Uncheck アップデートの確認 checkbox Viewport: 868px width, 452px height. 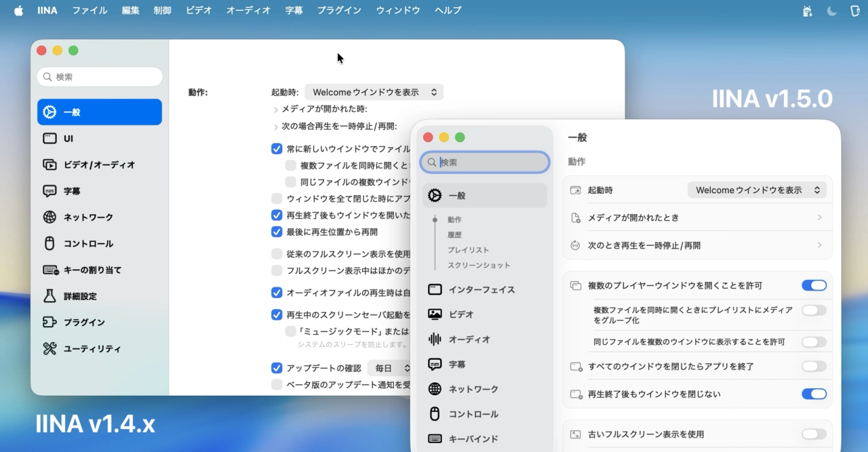[x=277, y=368]
